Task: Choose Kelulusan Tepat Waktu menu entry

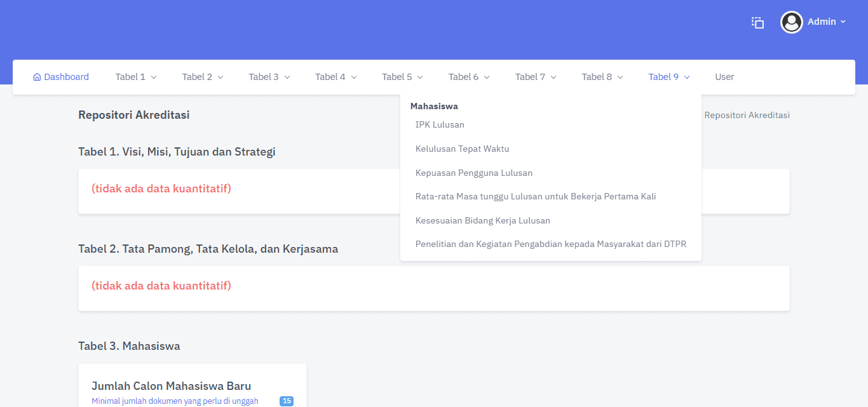Action: pyautogui.click(x=462, y=149)
